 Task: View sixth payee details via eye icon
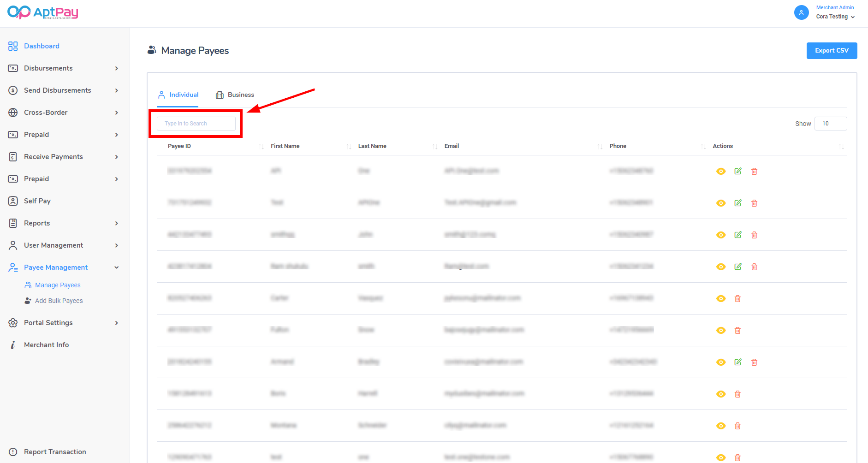[721, 330]
